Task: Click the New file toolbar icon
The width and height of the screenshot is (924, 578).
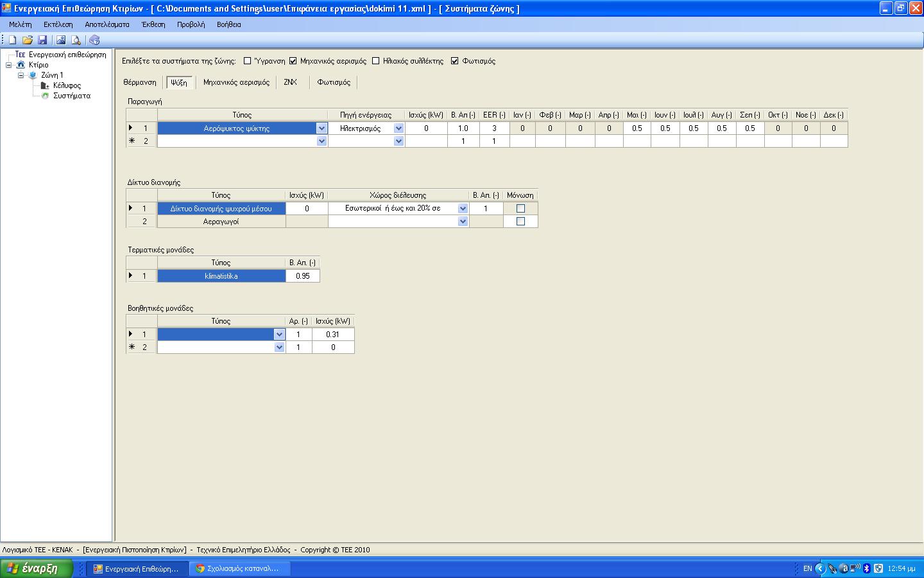Action: coord(12,40)
